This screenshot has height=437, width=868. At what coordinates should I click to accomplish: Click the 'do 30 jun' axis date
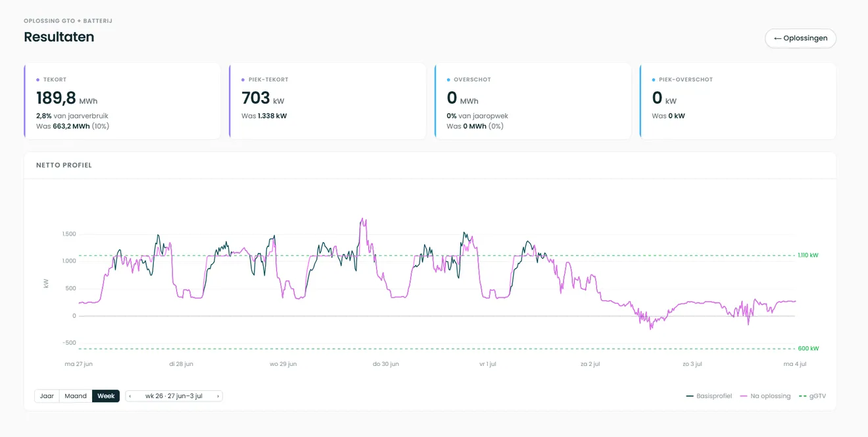(386, 363)
